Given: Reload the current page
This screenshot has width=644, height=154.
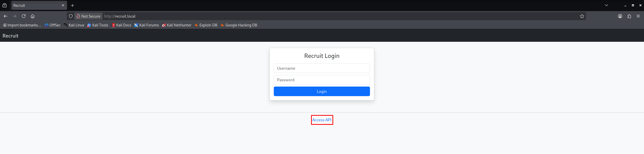Looking at the screenshot, I should pyautogui.click(x=24, y=16).
